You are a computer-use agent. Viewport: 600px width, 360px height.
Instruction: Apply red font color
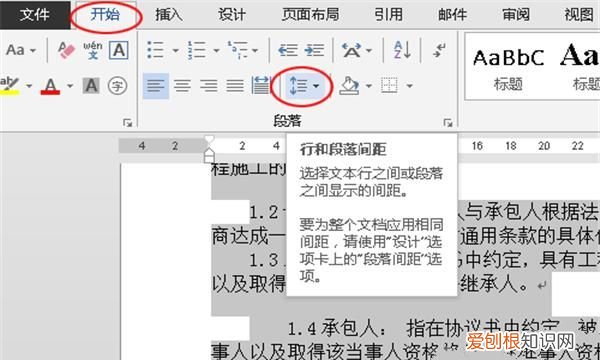[x=51, y=86]
